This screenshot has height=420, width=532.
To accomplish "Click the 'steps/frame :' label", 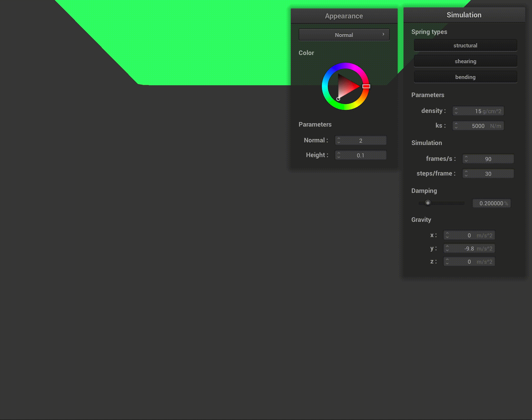I will (436, 173).
